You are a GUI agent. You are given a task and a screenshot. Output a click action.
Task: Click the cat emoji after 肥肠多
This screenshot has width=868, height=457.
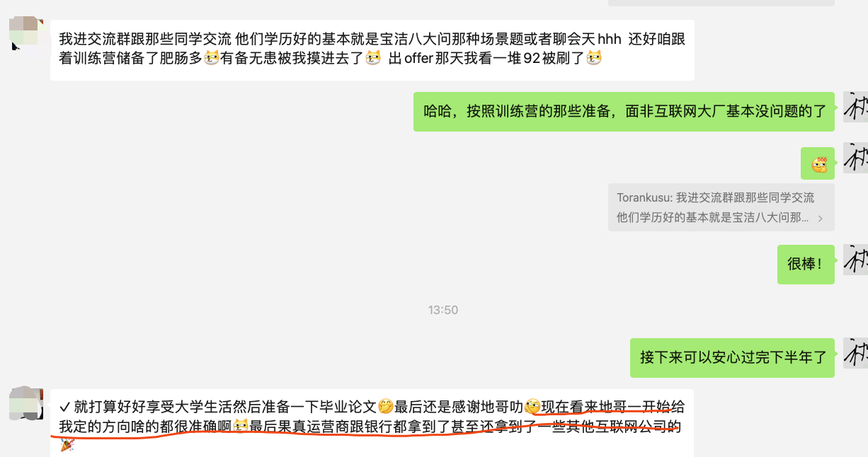pos(212,59)
